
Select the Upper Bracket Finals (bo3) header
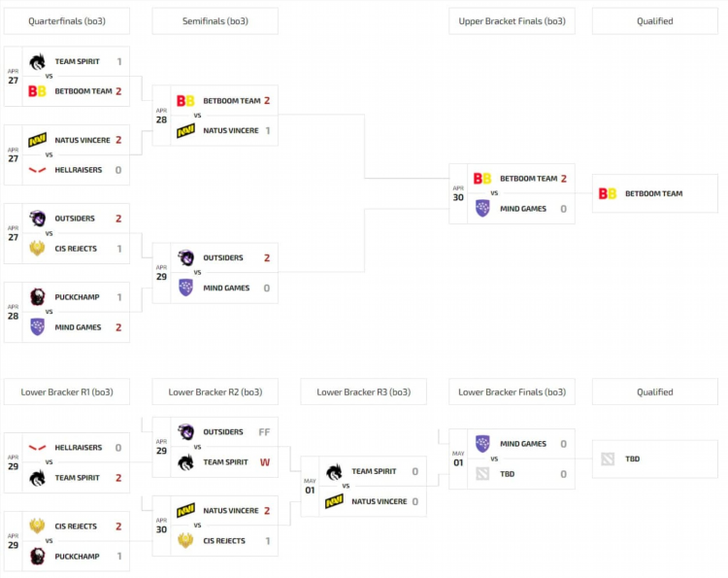pos(512,21)
